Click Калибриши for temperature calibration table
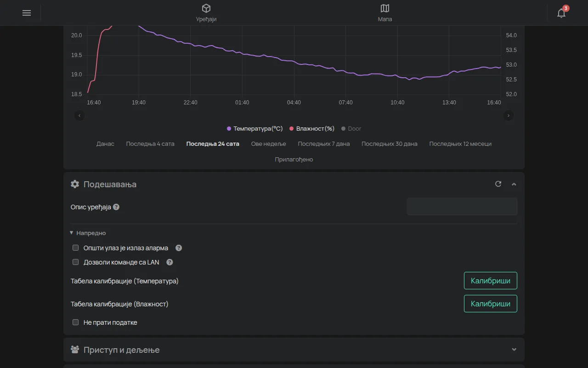The image size is (588, 368). point(491,281)
